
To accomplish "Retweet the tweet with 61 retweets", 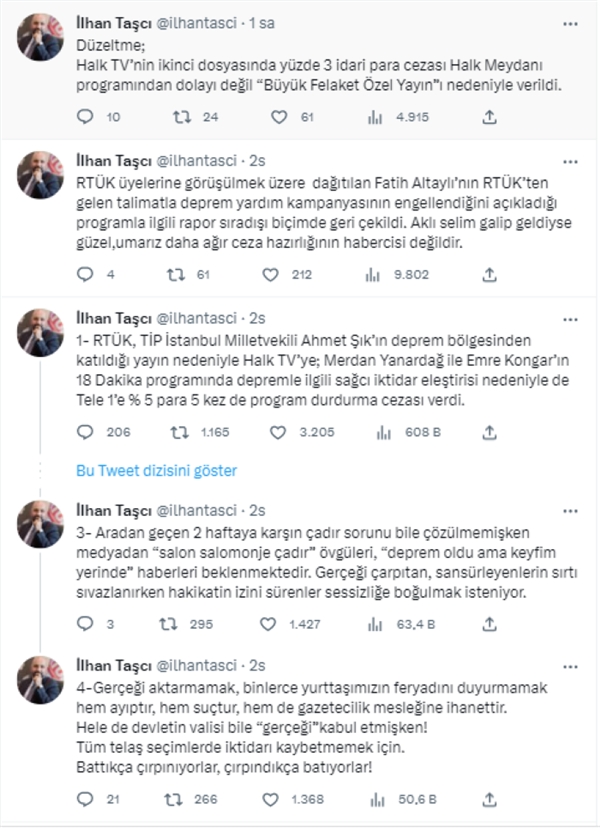I will (181, 275).
